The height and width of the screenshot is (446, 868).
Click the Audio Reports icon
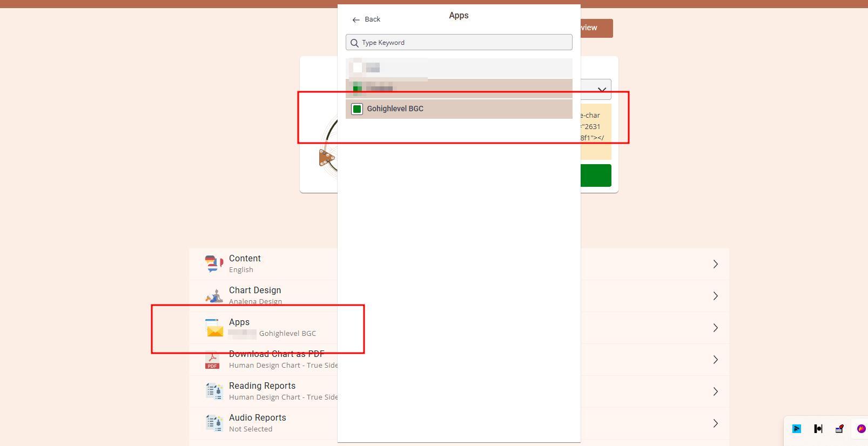(214, 423)
